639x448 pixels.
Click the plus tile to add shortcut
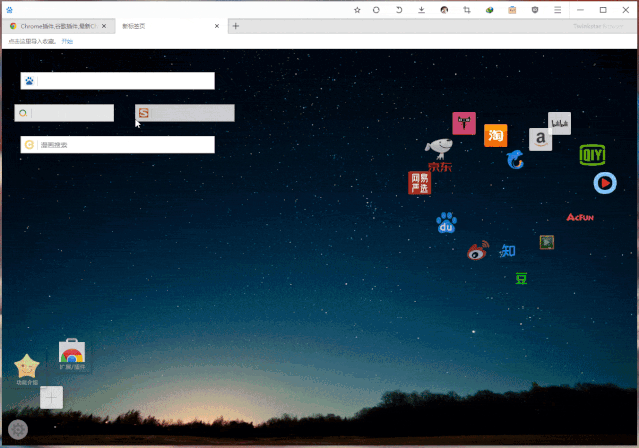(x=51, y=397)
